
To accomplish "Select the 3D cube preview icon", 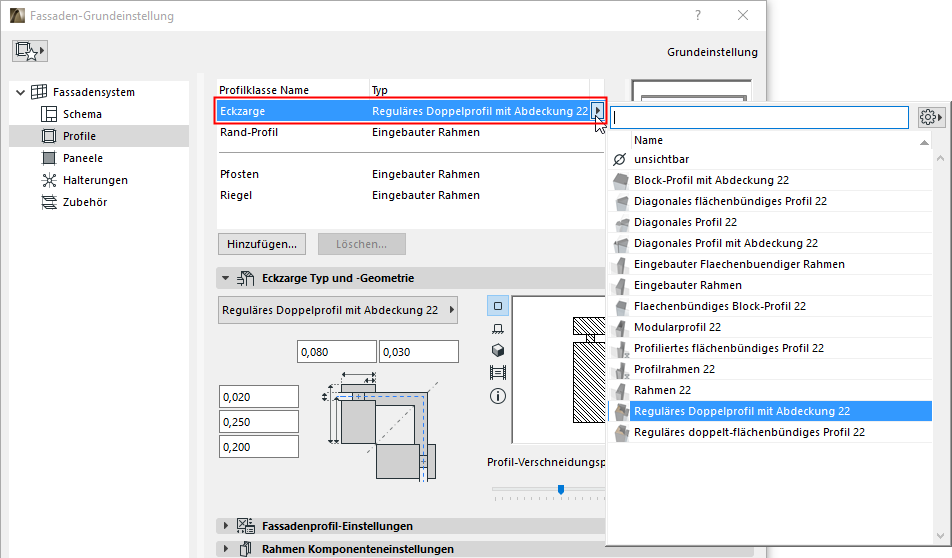I will point(498,350).
